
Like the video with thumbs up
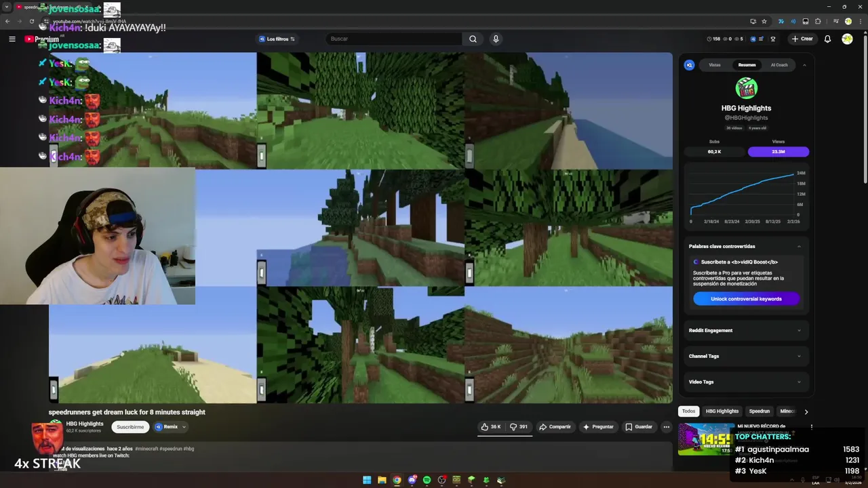490,427
